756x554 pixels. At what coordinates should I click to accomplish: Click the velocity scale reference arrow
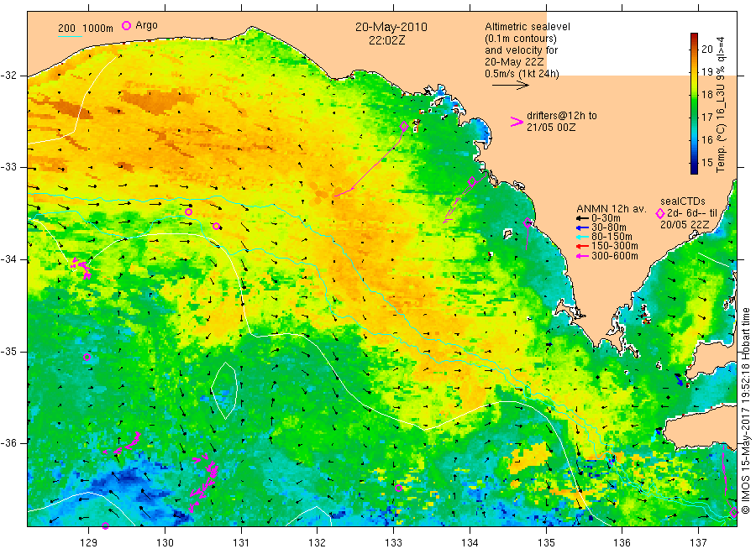pos(511,86)
